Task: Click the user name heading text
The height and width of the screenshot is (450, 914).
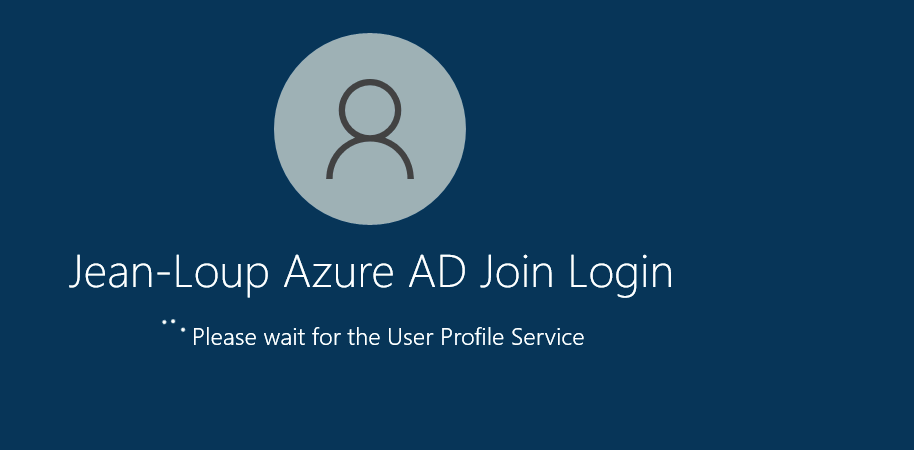Action: [371, 273]
